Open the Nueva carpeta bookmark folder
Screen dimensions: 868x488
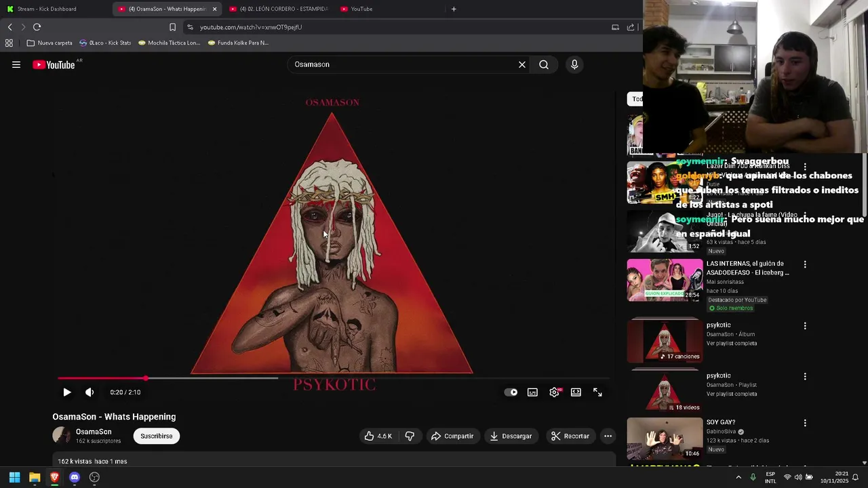50,43
